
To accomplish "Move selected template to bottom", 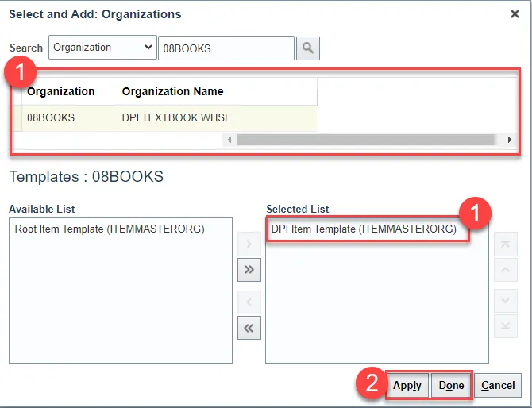I will [x=506, y=326].
